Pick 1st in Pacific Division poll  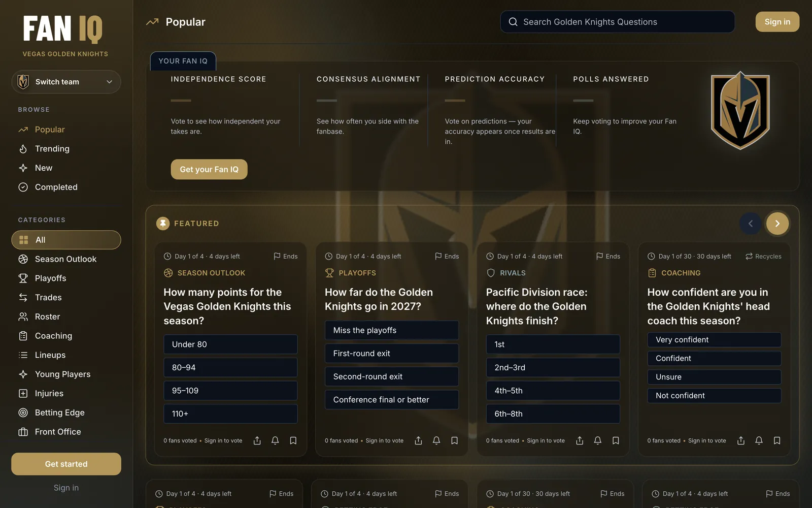point(553,344)
